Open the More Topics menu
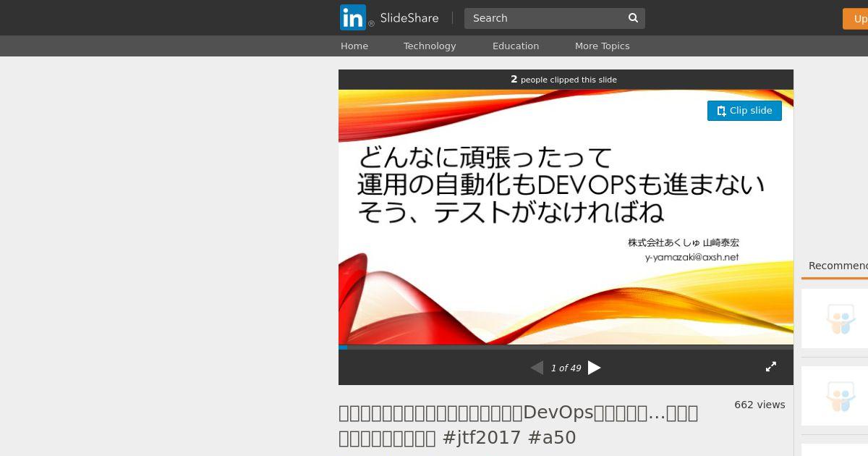The width and height of the screenshot is (868, 456). (x=602, y=46)
